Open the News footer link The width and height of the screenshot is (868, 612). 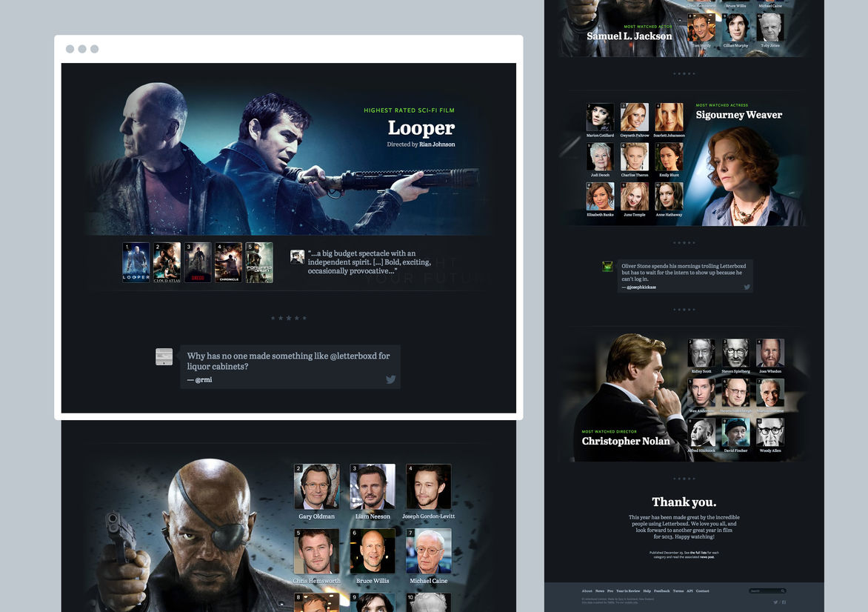coord(600,591)
